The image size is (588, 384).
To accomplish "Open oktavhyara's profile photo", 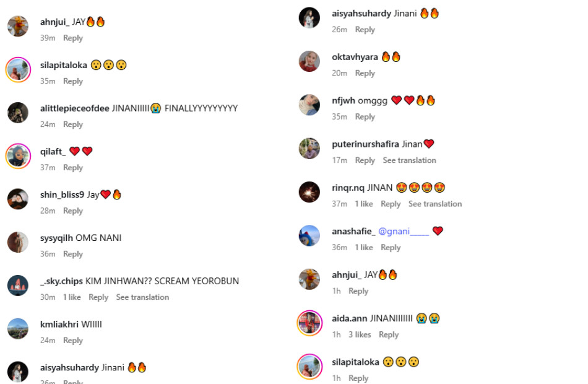I will (x=309, y=61).
